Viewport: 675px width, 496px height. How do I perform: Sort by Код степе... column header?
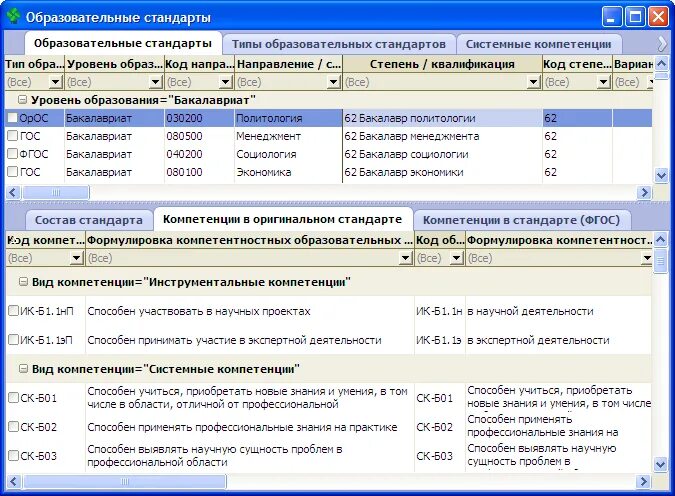pyautogui.click(x=577, y=64)
